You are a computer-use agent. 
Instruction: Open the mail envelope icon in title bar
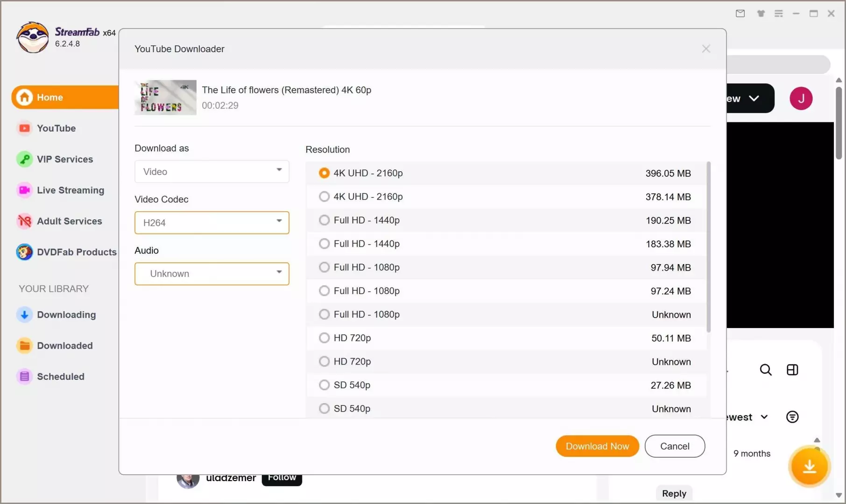pos(740,14)
